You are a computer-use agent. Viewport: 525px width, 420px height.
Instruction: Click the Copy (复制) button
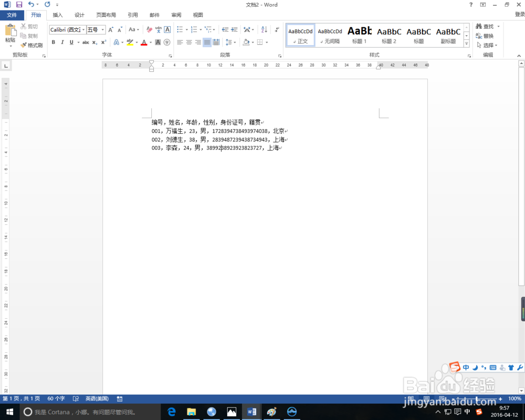29,36
